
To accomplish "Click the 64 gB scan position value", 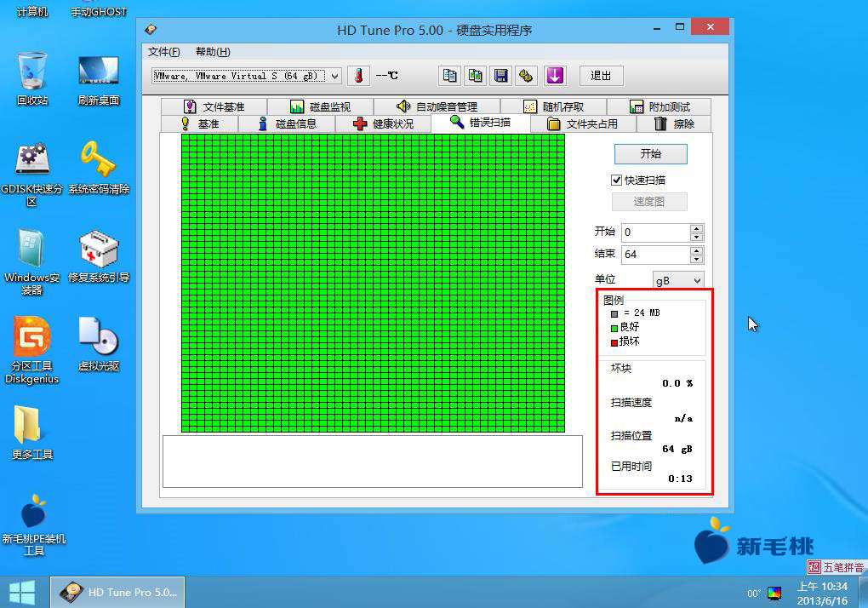I will 677,449.
